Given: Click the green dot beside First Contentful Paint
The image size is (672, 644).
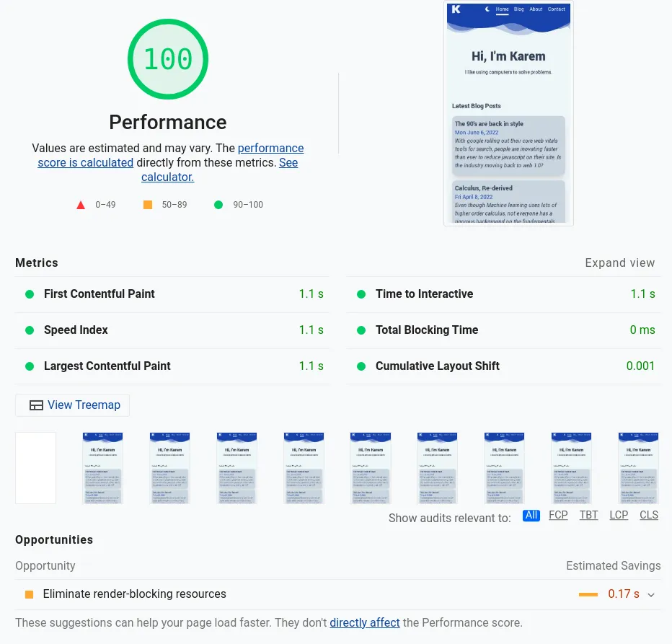Looking at the screenshot, I should 30,294.
